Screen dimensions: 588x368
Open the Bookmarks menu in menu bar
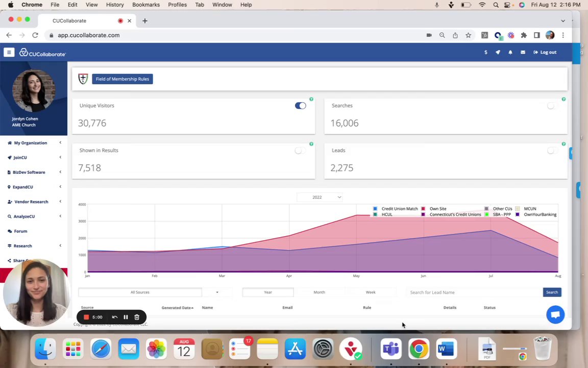click(146, 5)
